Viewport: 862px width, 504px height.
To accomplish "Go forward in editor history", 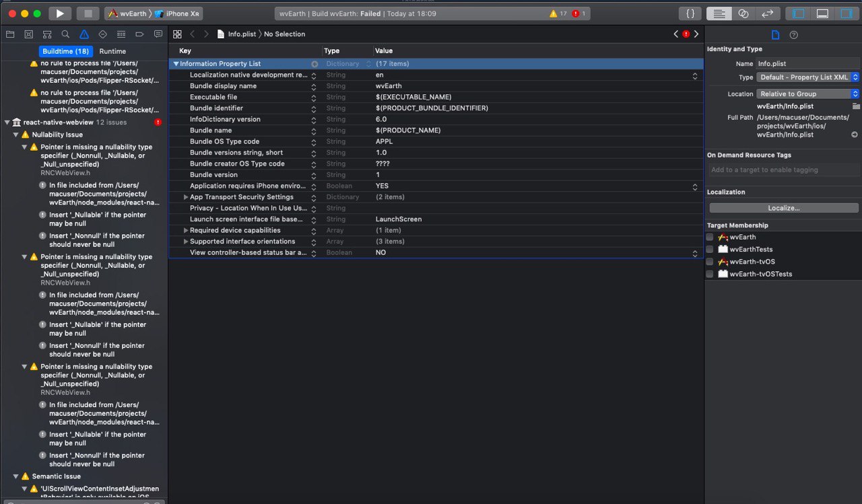I will click(206, 34).
